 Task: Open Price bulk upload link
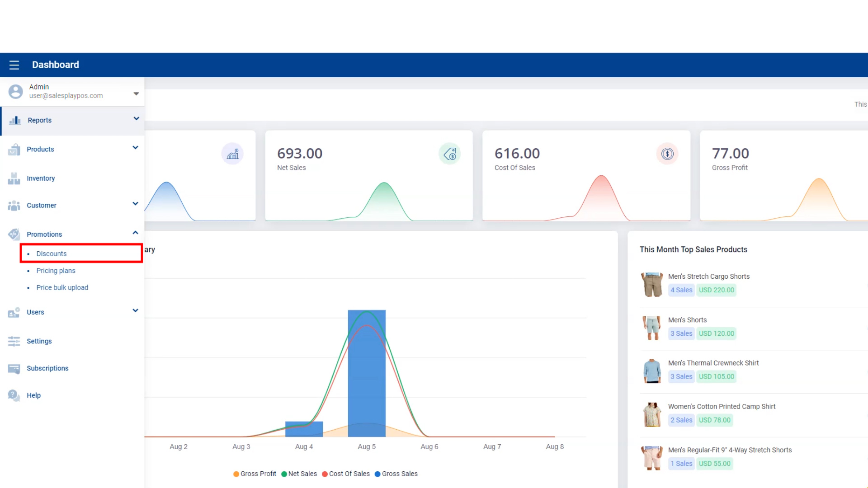tap(62, 287)
